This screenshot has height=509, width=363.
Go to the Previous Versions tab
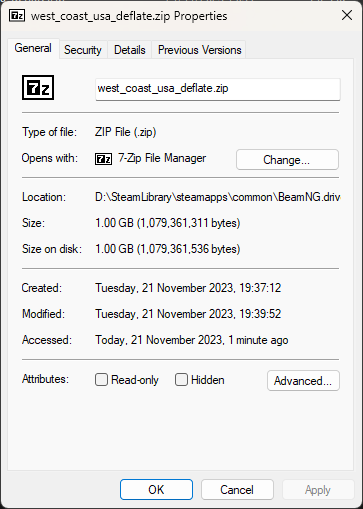[199, 50]
